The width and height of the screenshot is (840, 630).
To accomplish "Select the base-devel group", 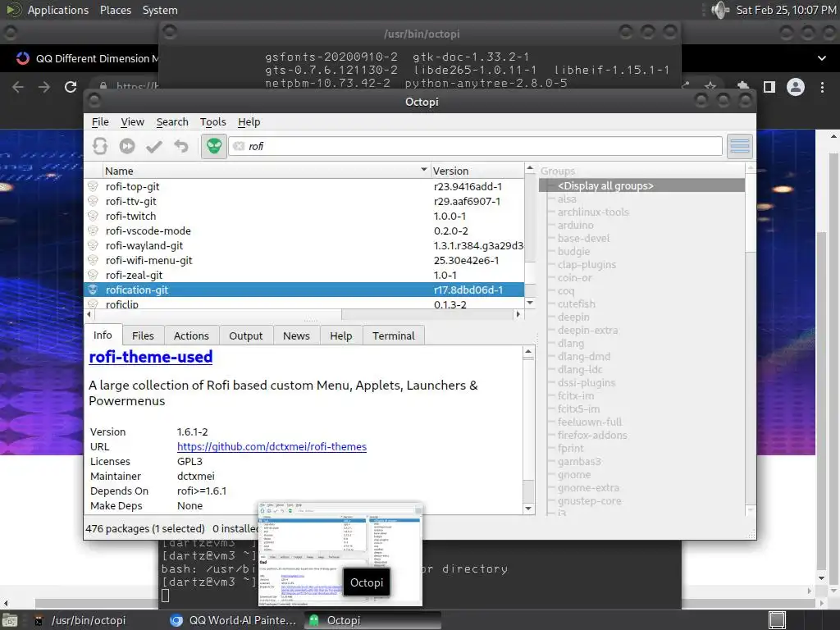I will pos(583,238).
